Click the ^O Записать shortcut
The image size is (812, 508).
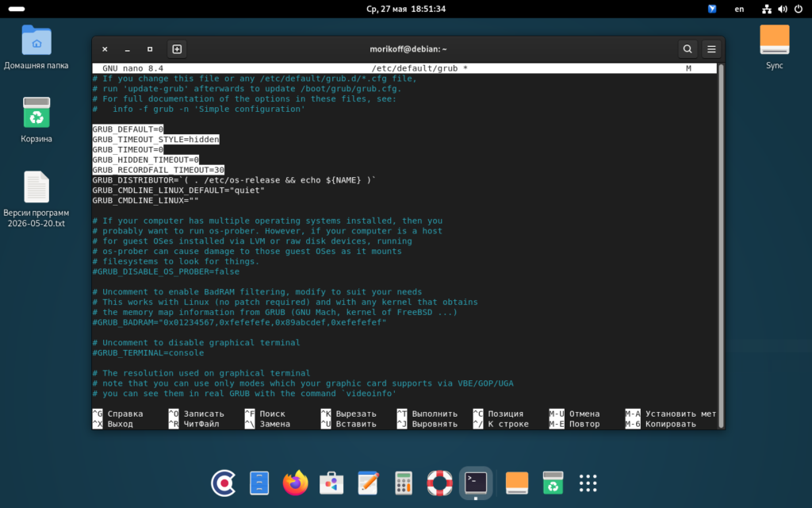pos(197,414)
